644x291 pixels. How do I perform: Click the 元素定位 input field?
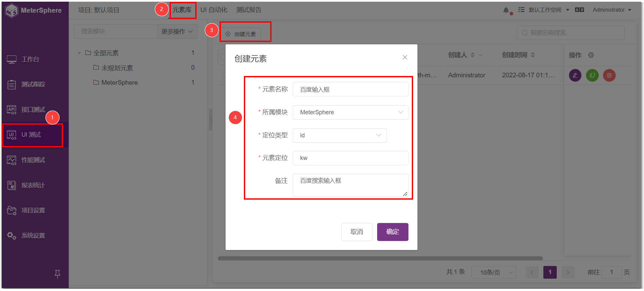[350, 158]
